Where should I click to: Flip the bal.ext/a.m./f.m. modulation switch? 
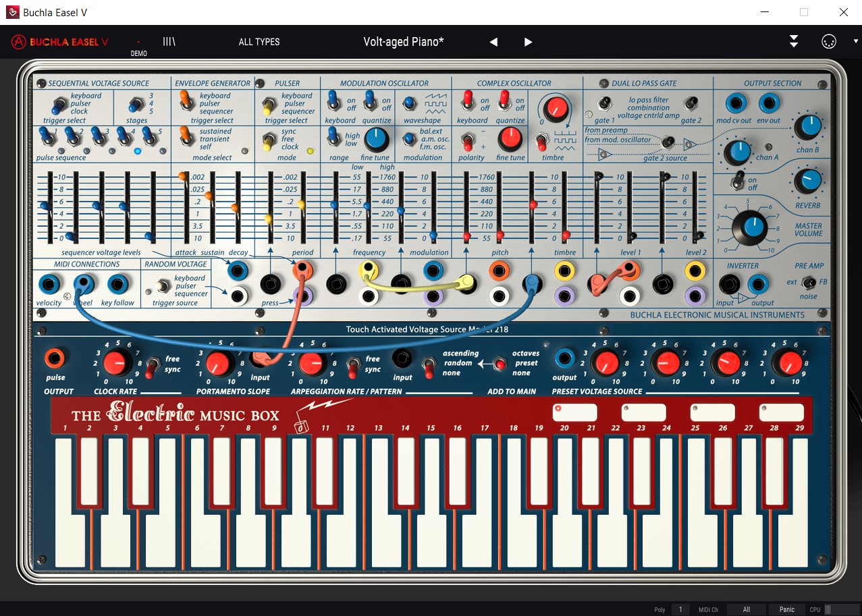pos(410,140)
